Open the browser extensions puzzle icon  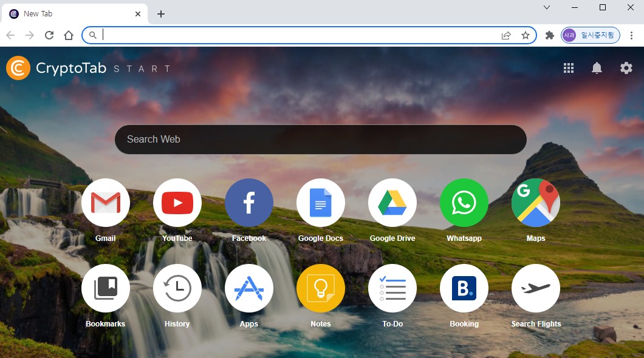pyautogui.click(x=550, y=35)
